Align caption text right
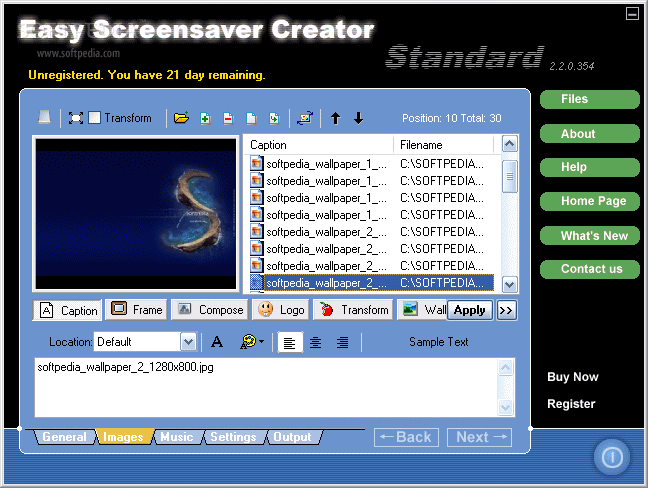This screenshot has height=488, width=648. (342, 342)
